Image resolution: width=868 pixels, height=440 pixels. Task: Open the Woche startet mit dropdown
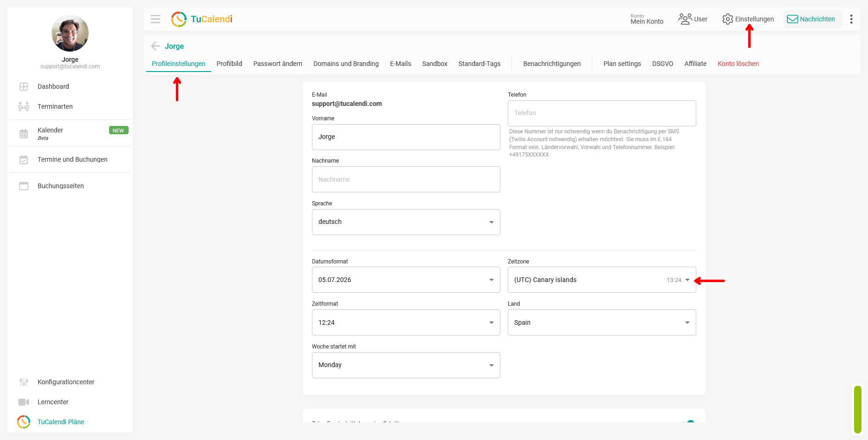[x=406, y=365]
